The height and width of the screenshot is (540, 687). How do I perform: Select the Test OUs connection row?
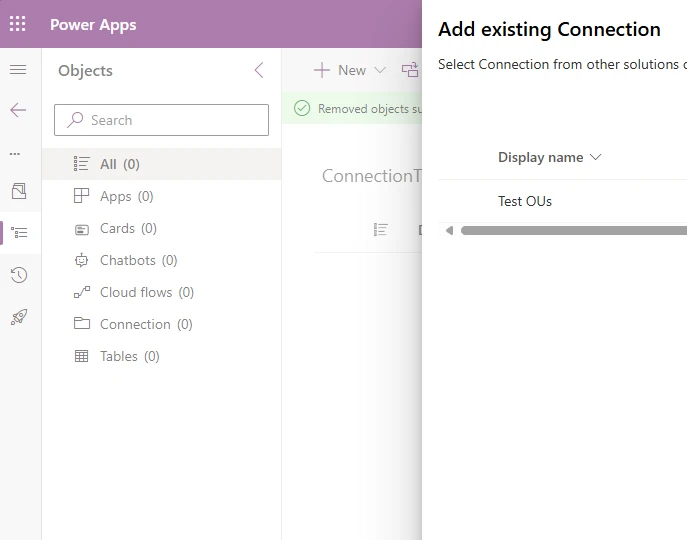525,201
